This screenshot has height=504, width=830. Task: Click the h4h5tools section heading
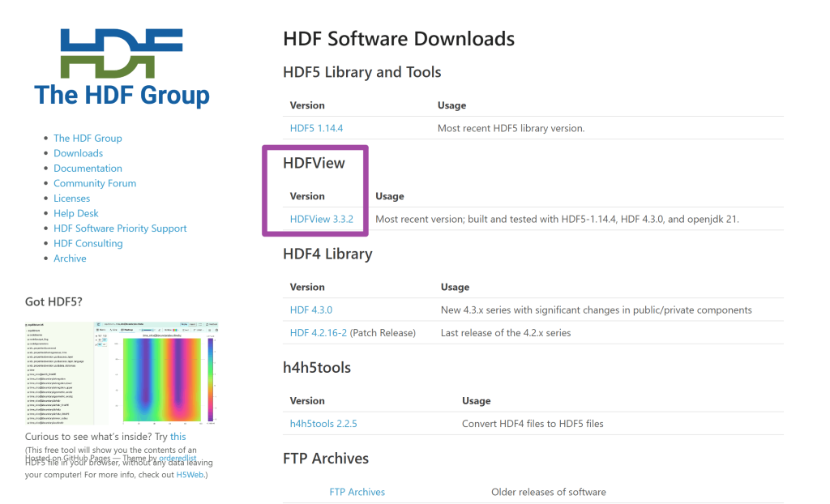click(x=317, y=367)
